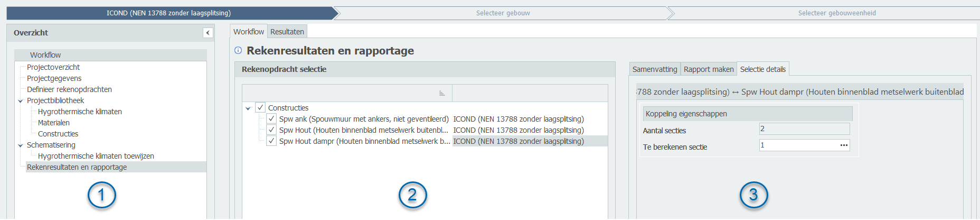Click the sort indicator icon in column header

click(x=442, y=93)
